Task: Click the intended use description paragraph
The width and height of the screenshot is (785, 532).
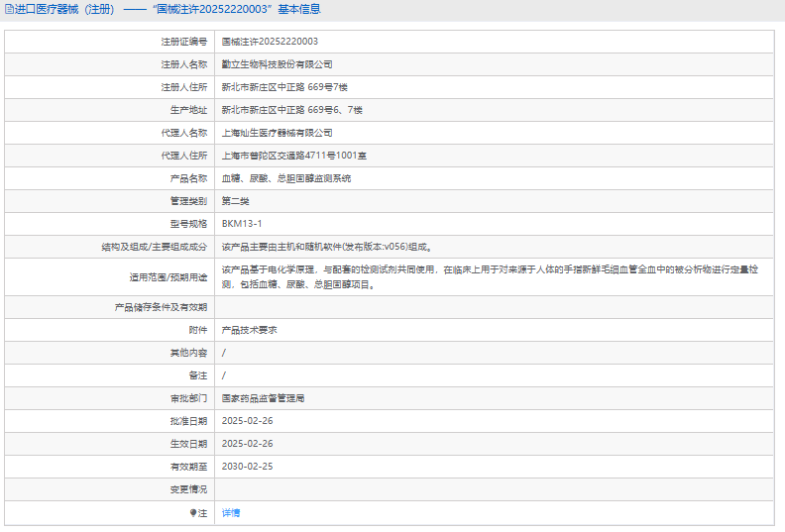Action: 490,276
